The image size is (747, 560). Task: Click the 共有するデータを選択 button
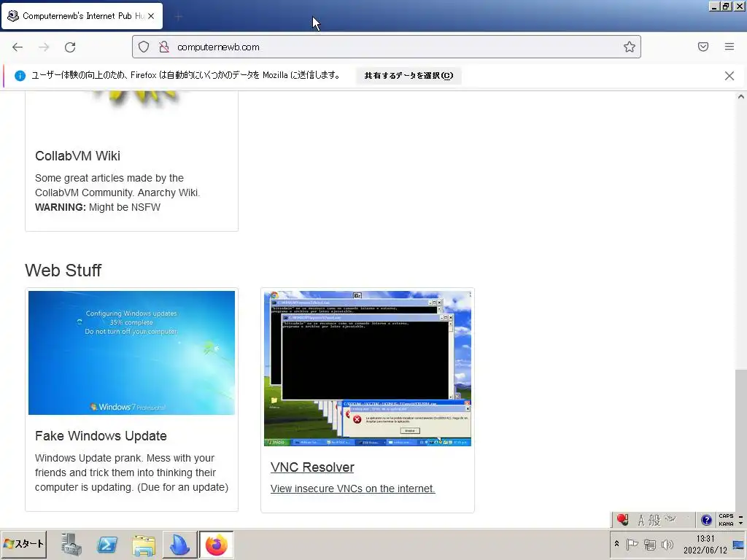tap(409, 76)
